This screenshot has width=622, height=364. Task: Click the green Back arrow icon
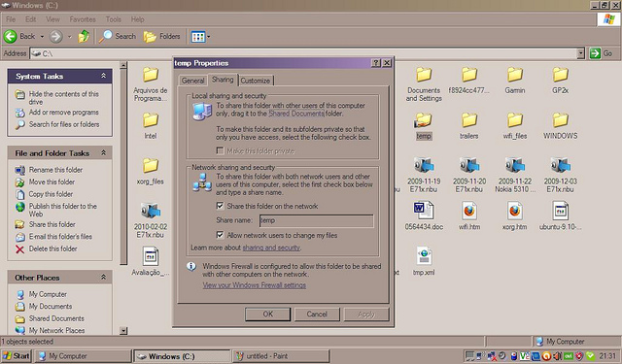pyautogui.click(x=11, y=37)
